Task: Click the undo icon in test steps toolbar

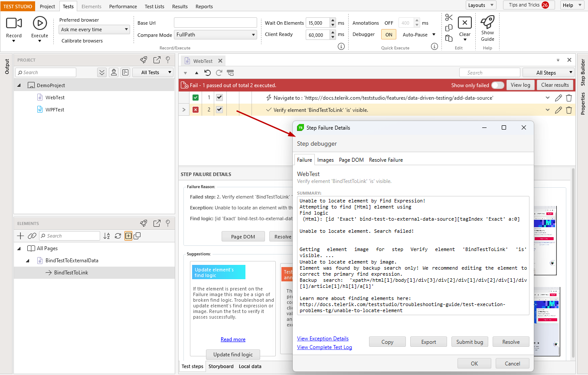Action: coord(208,73)
